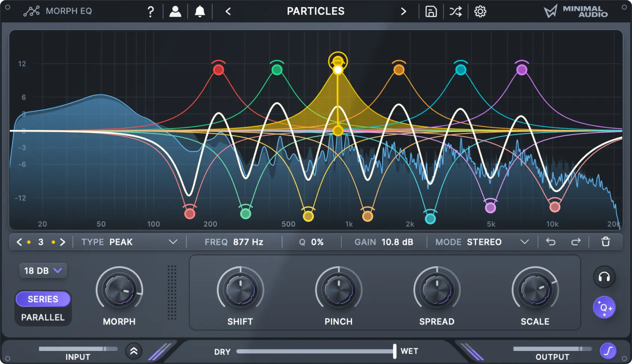Image resolution: width=632 pixels, height=364 pixels.
Task: Select the red lower node near 200 Hz
Action: [x=190, y=214]
